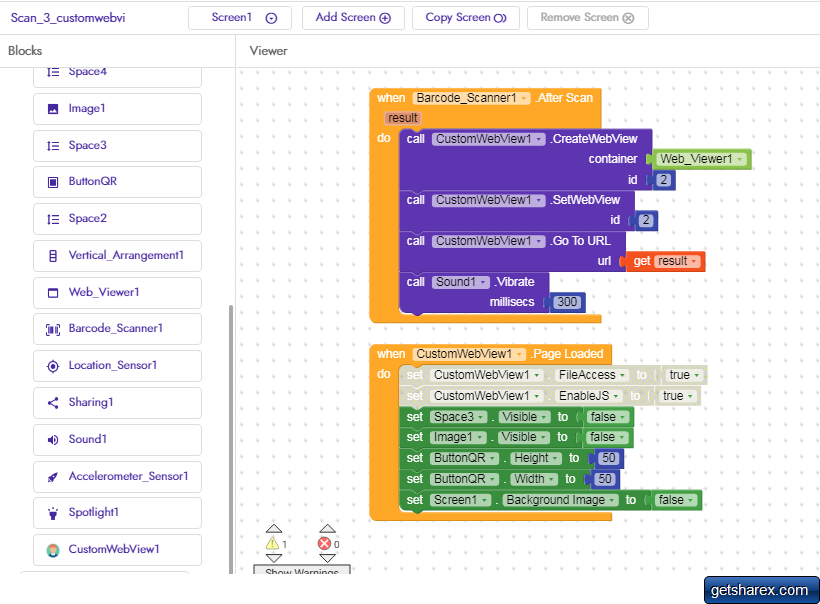Click the Scan_3_customwebvi project name

coord(68,18)
